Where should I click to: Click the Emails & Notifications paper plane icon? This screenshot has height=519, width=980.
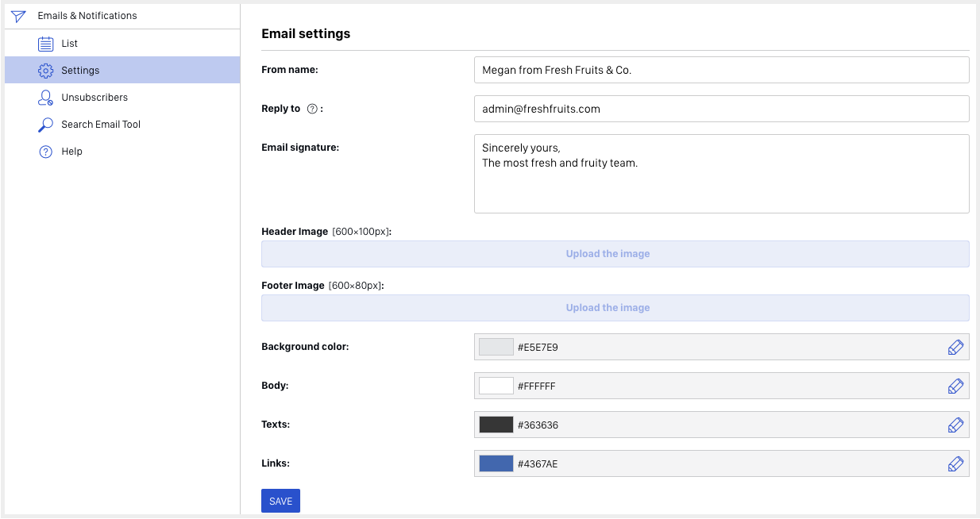[19, 16]
